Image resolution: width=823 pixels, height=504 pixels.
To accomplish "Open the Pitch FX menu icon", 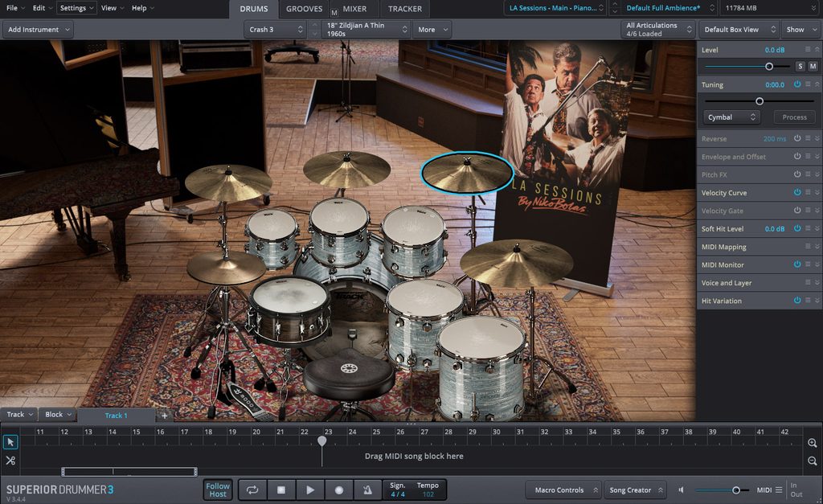I will (808, 174).
